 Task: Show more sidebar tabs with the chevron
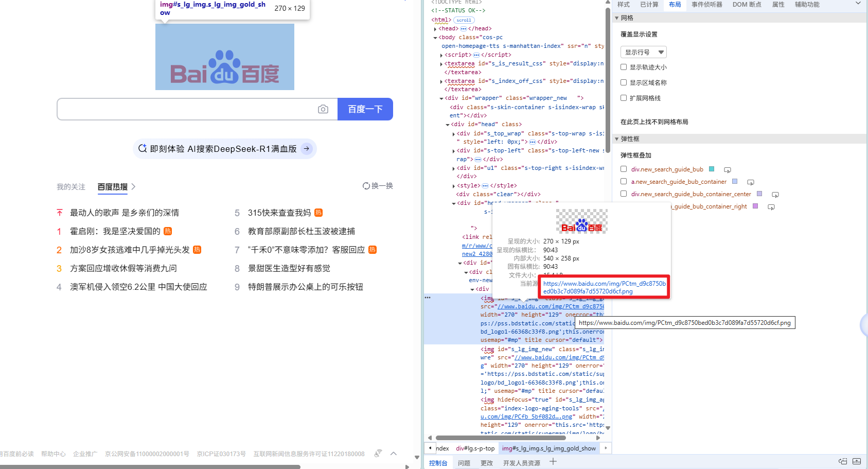[858, 4]
